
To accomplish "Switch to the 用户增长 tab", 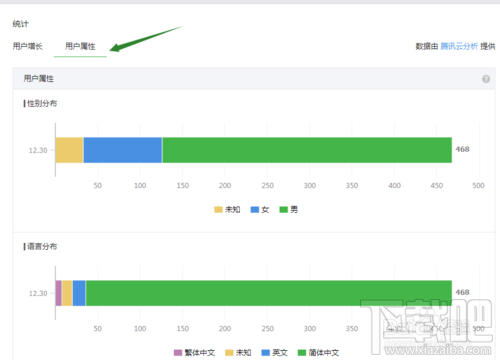I will [28, 46].
